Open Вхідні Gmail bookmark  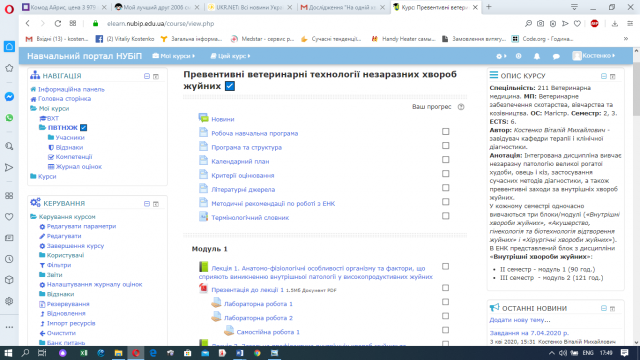pyautogui.click(x=57, y=39)
